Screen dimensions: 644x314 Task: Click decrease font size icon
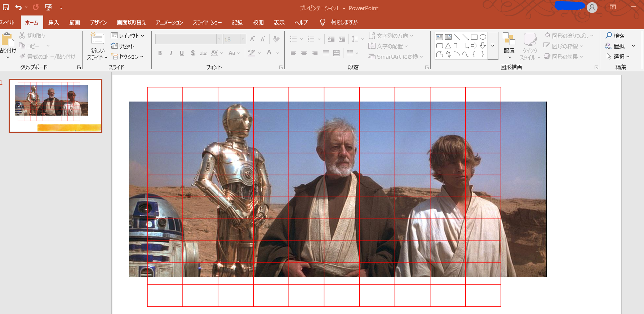click(263, 39)
